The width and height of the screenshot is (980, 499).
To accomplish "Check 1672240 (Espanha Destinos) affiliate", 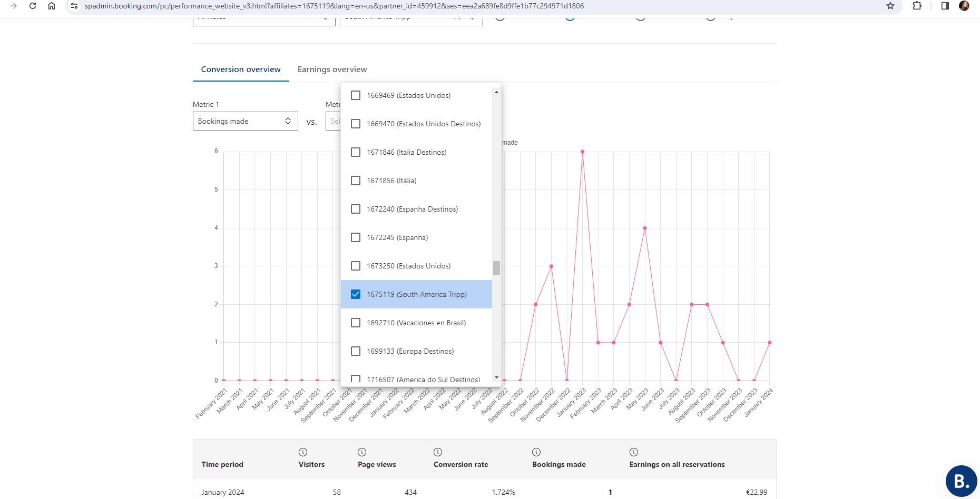I will [x=356, y=209].
